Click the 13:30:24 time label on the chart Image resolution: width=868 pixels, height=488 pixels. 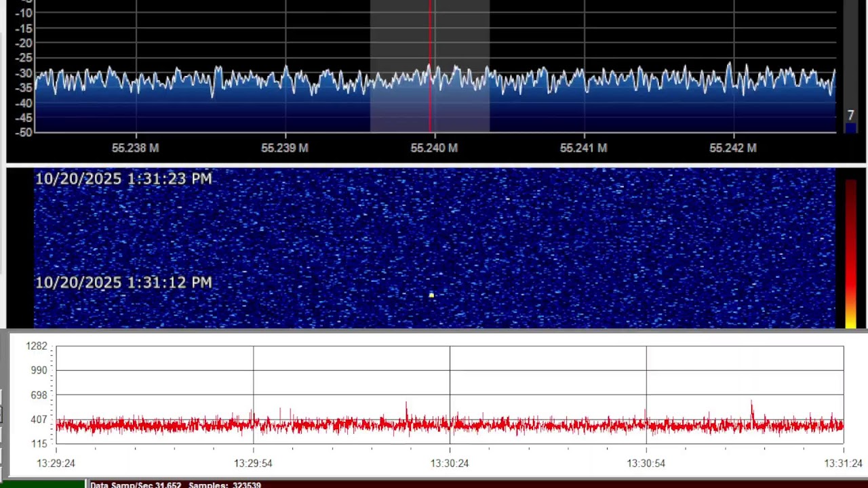450,464
